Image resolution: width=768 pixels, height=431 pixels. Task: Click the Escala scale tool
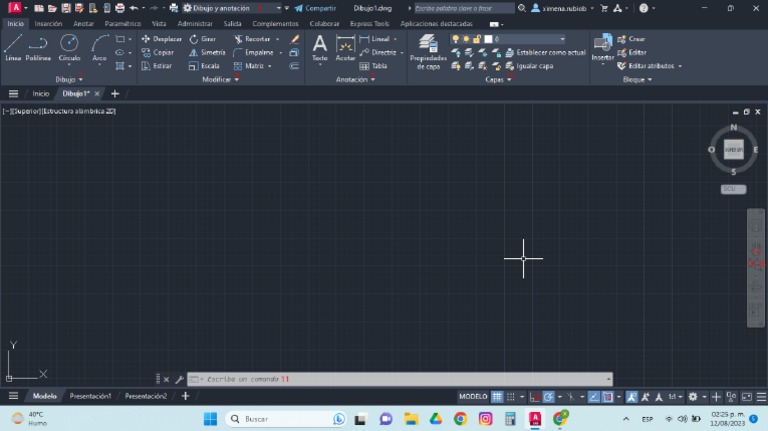[204, 66]
